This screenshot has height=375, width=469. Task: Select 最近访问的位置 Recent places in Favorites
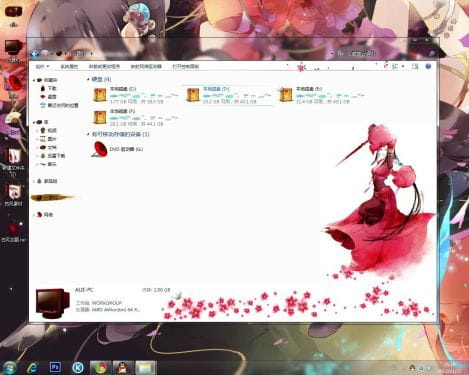[x=59, y=105]
